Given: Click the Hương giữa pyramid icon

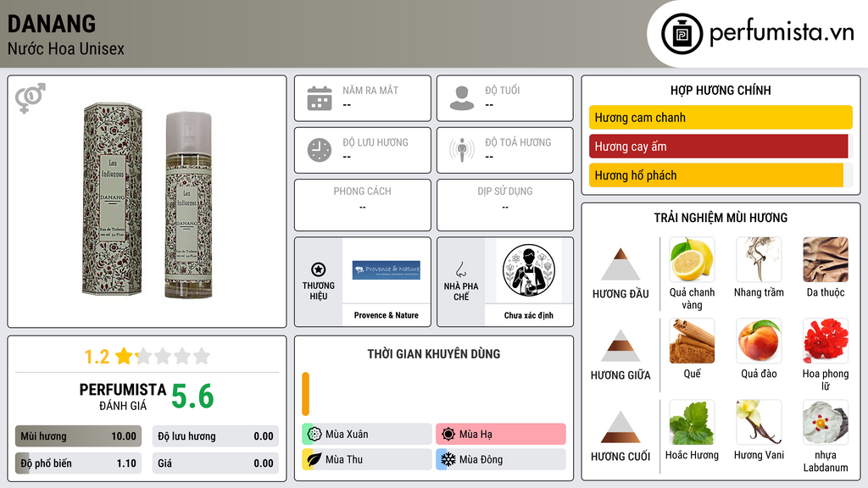Looking at the screenshot, I should point(620,346).
